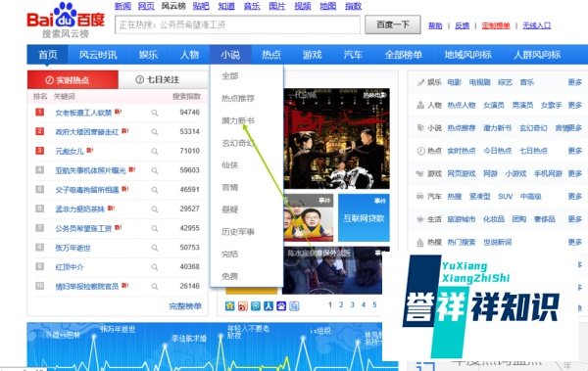Open 旅游城市 in the 生活 category row
Viewport: 588px width, 371px height.
pos(462,219)
